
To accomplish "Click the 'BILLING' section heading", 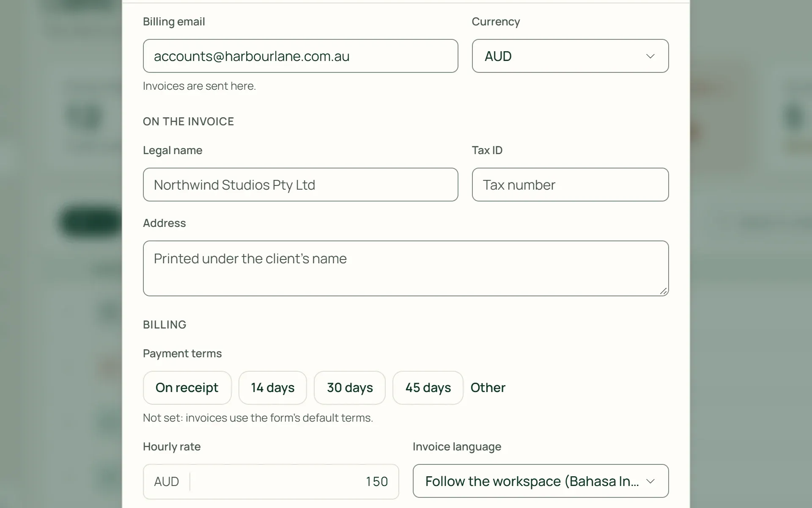I will click(x=165, y=325).
